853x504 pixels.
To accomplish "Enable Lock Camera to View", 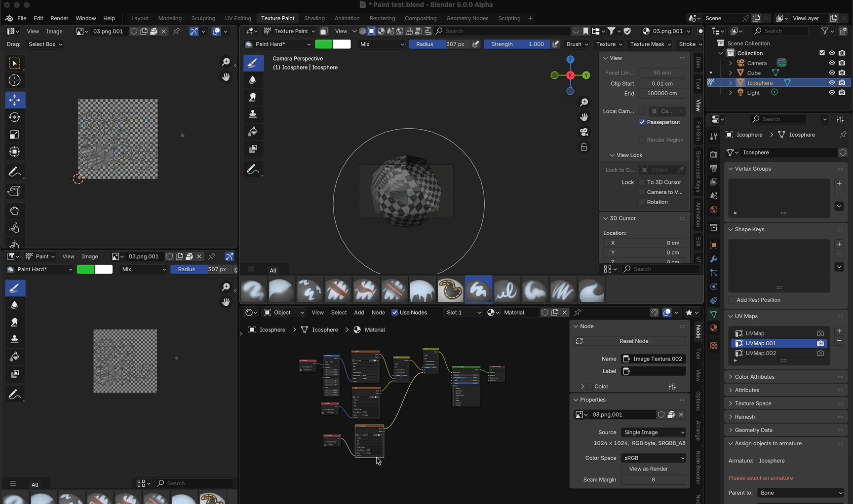I will coord(642,192).
